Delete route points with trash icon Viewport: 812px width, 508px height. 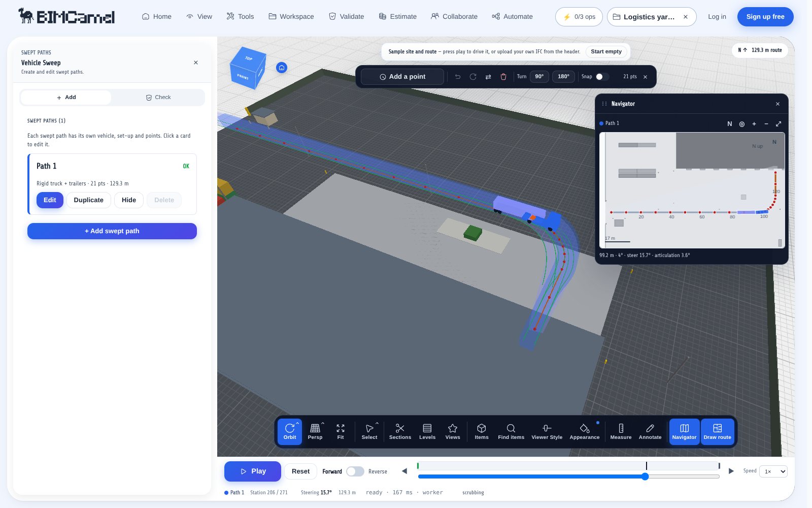(503, 77)
